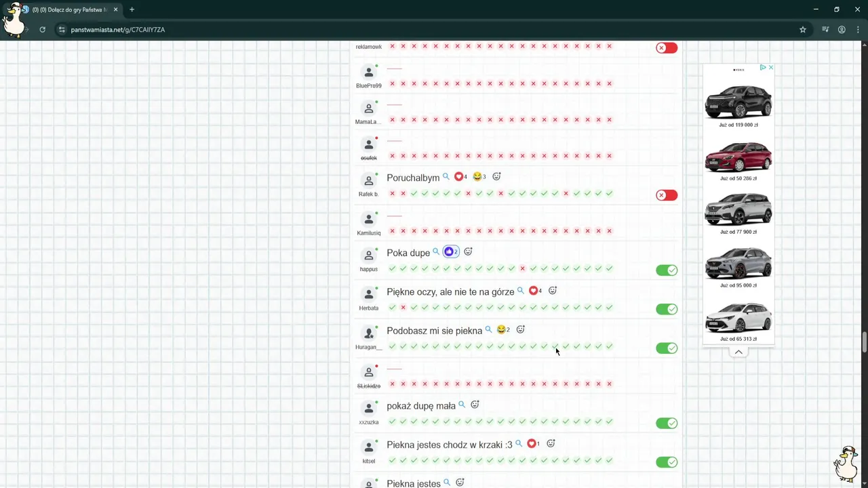This screenshot has width=868, height=488.
Task: Toggle green accept switch for Huragan__ answer
Action: (667, 348)
